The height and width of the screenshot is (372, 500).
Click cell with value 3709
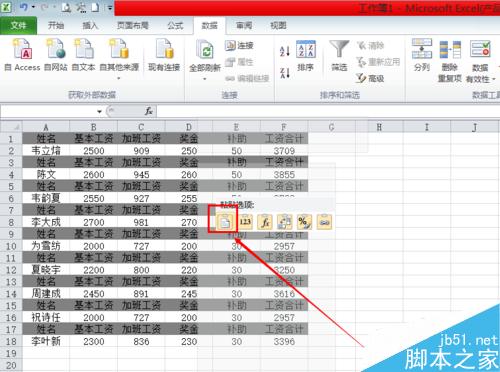pyautogui.click(x=284, y=150)
